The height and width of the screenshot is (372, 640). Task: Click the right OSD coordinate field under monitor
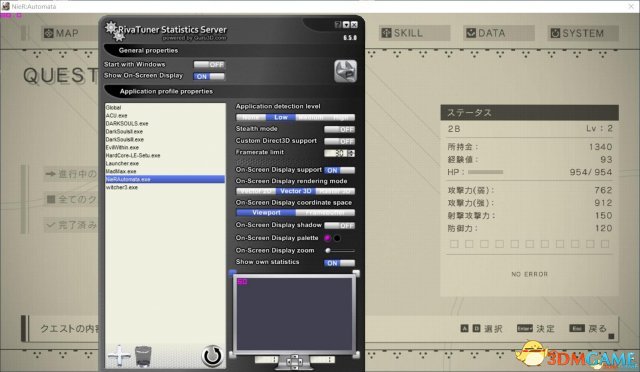pyautogui.click(x=322, y=360)
